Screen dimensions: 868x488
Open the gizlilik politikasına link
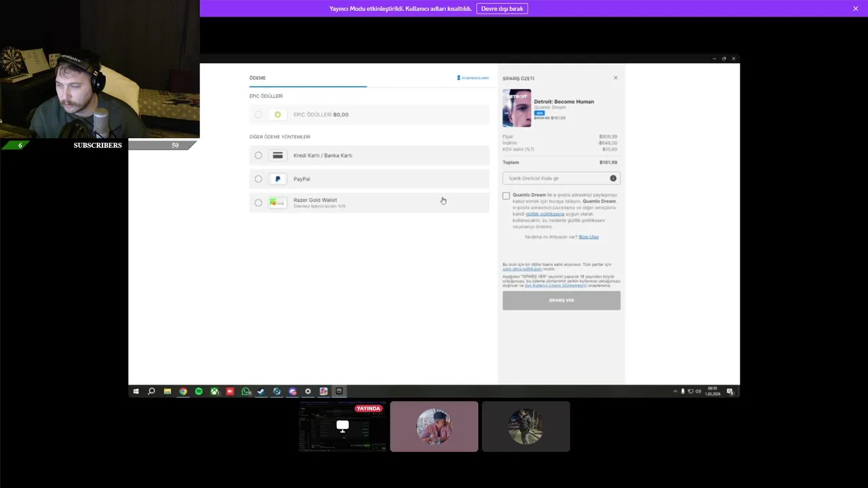545,214
